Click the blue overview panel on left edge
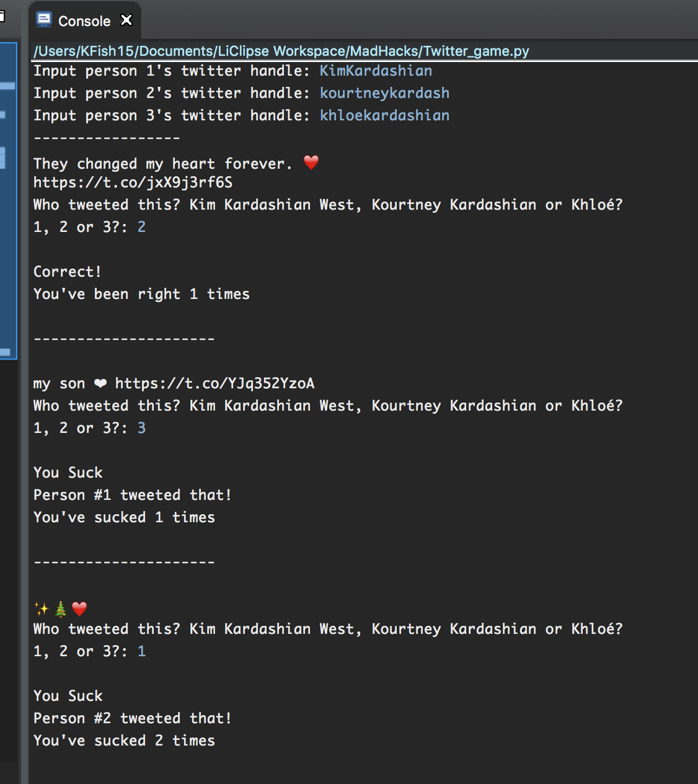Viewport: 698px width, 784px height. point(8,198)
